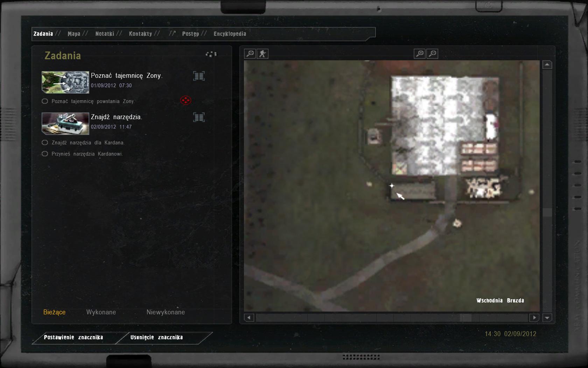Switch to the Kontakty tab
The image size is (588, 368).
coord(140,34)
